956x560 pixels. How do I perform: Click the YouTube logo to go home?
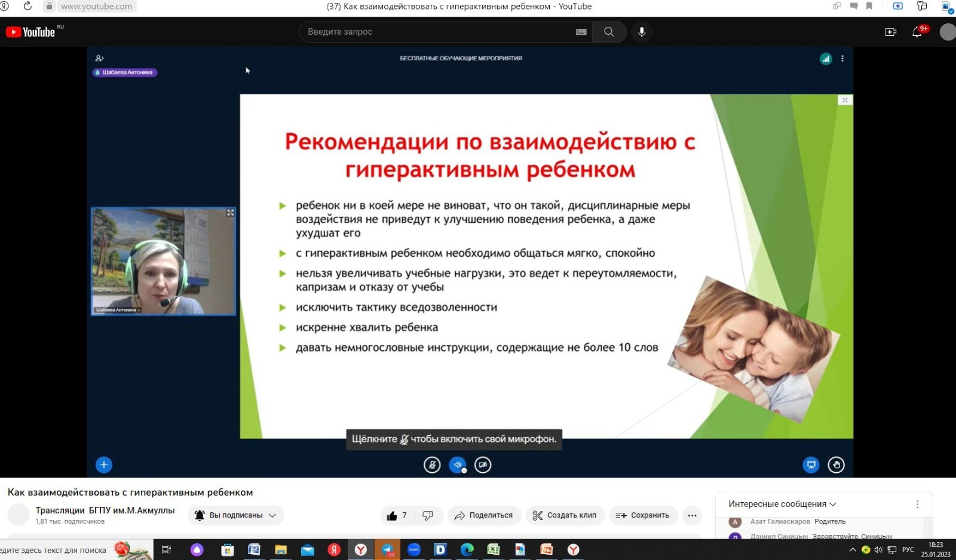click(31, 32)
